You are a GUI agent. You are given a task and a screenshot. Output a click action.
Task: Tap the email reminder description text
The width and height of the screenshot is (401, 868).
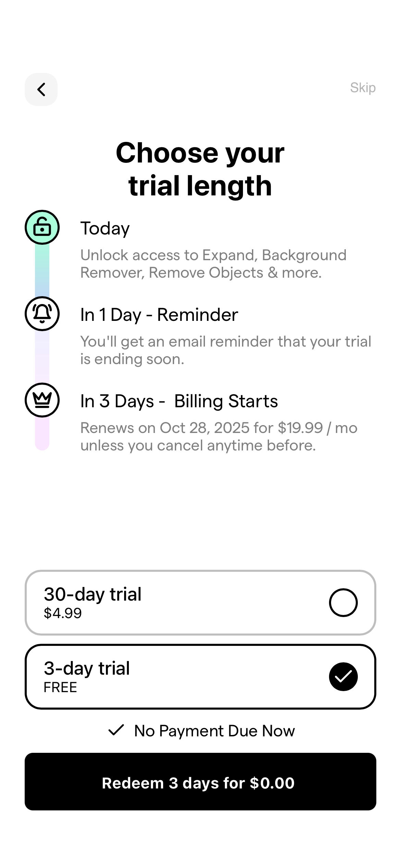point(226,350)
